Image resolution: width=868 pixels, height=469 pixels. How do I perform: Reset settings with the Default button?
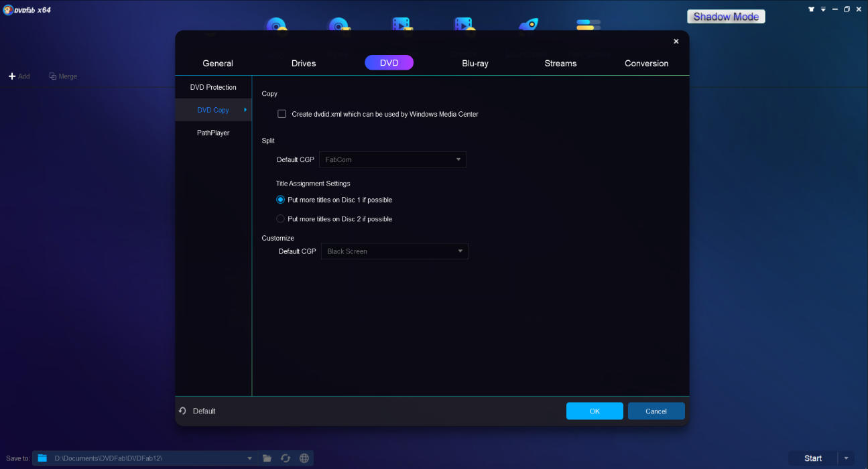(x=198, y=411)
